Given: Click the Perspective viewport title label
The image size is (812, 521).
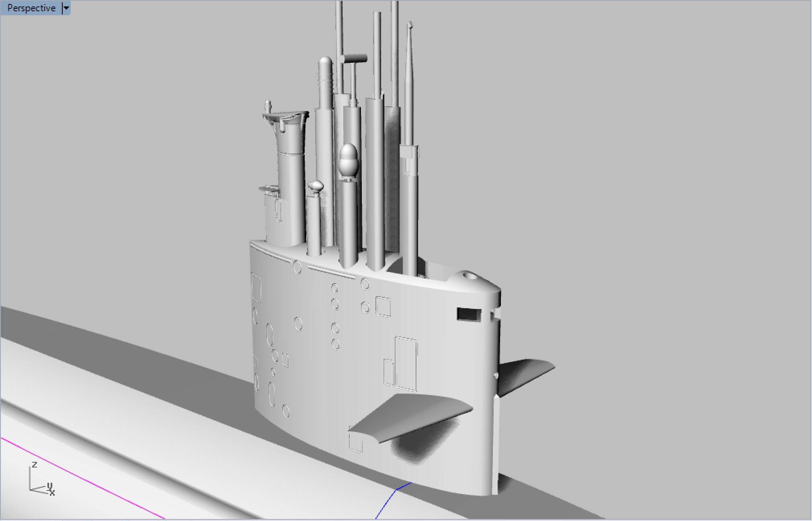Looking at the screenshot, I should [31, 8].
